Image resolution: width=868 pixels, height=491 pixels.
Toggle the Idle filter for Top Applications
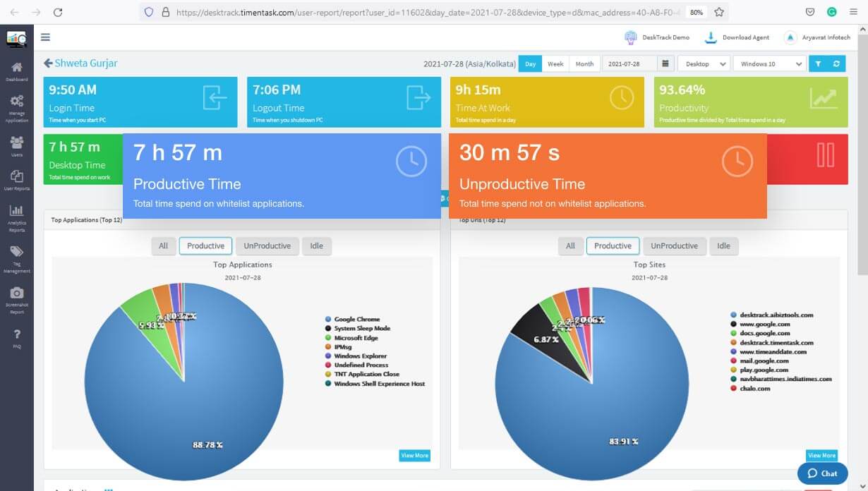[x=316, y=245]
